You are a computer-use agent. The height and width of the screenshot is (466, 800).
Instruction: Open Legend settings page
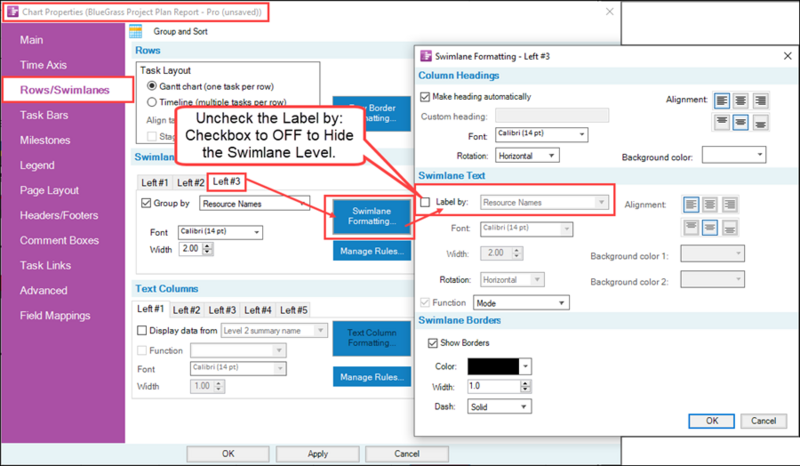coord(37,165)
